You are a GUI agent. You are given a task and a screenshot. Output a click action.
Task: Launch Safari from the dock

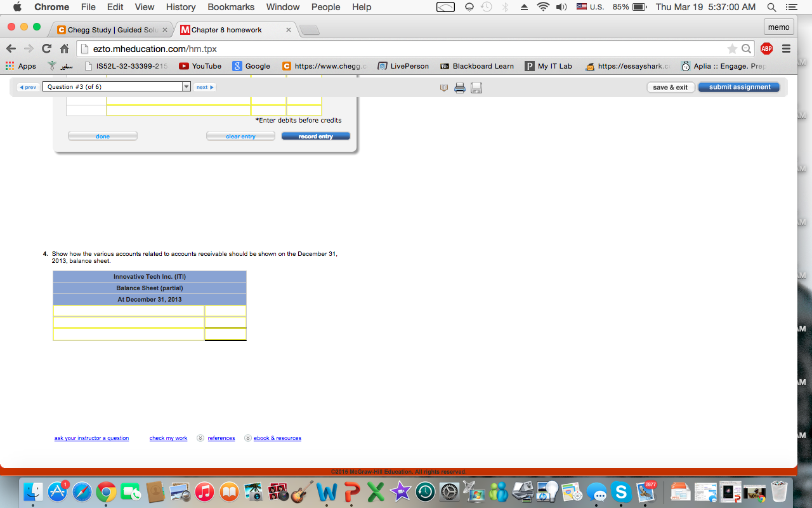click(x=82, y=492)
